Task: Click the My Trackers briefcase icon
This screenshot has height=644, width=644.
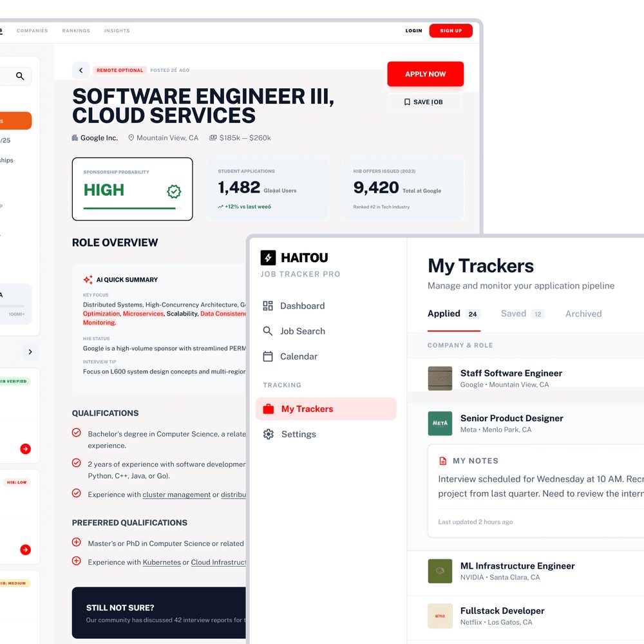Action: tap(269, 409)
